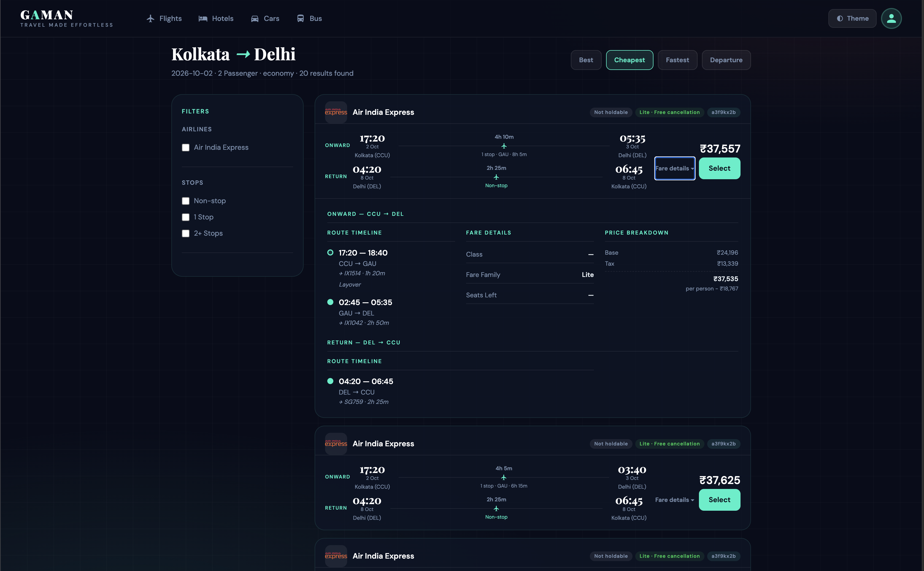The image size is (924, 571).
Task: Check the 2+ Stops filter
Action: (x=186, y=233)
